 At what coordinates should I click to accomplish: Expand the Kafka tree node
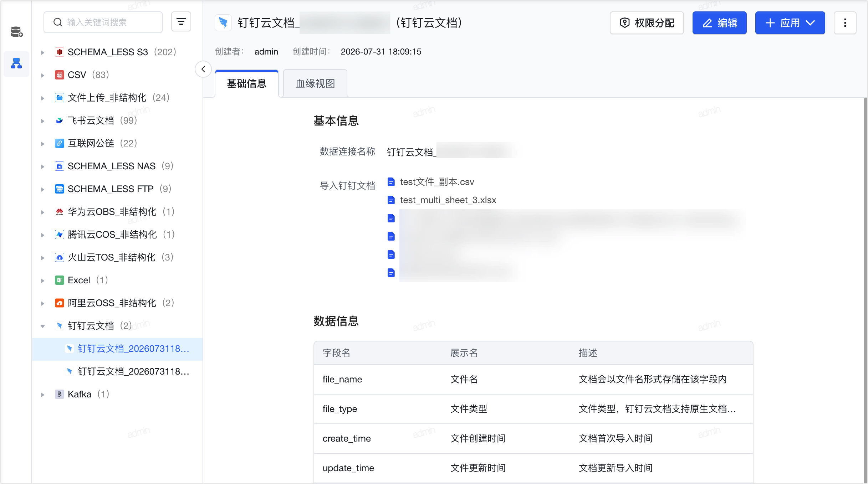click(x=42, y=395)
